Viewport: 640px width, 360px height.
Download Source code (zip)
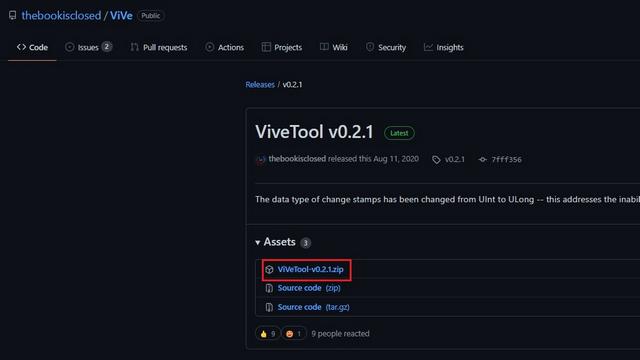click(x=309, y=288)
